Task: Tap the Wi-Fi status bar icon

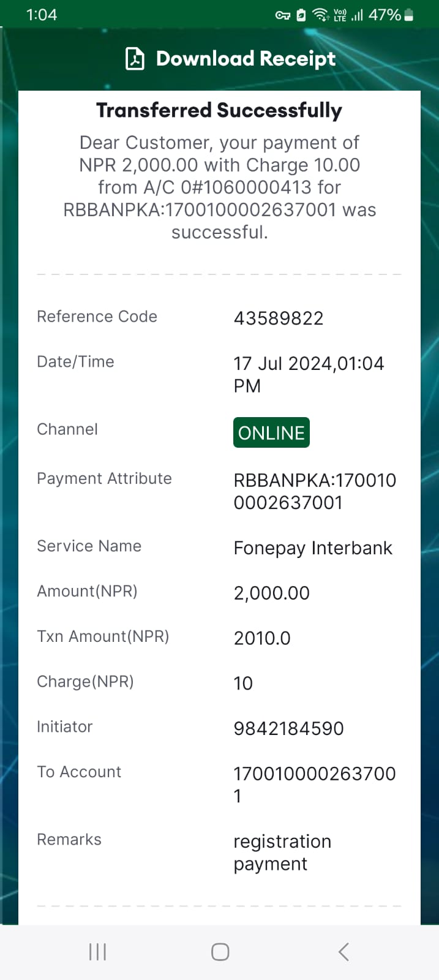Action: pyautogui.click(x=321, y=15)
